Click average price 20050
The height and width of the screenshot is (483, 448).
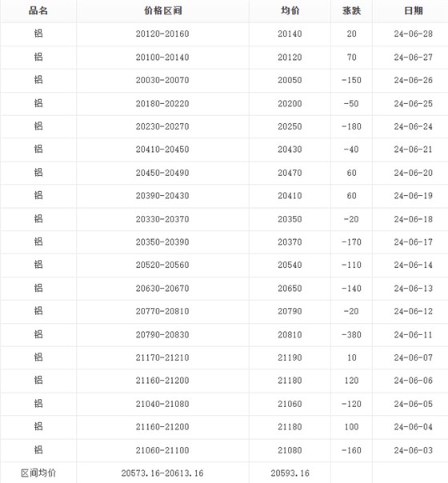click(x=290, y=80)
